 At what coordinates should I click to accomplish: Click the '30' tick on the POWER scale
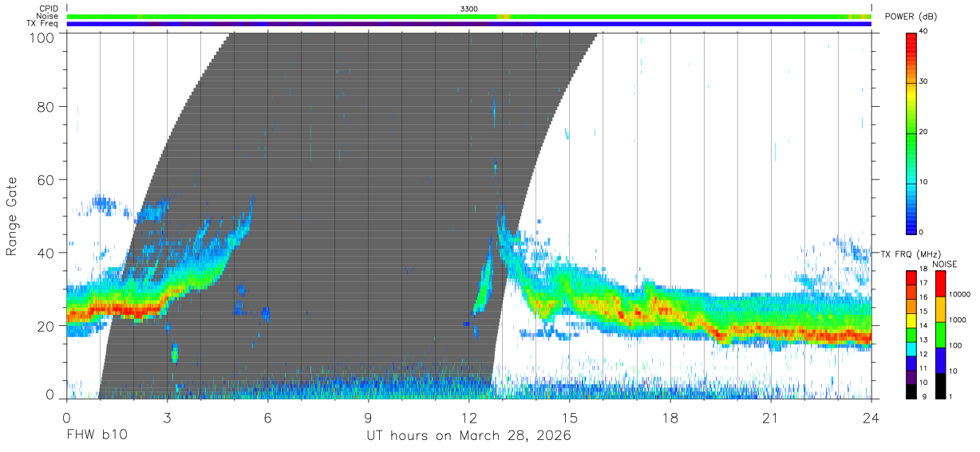point(924,82)
